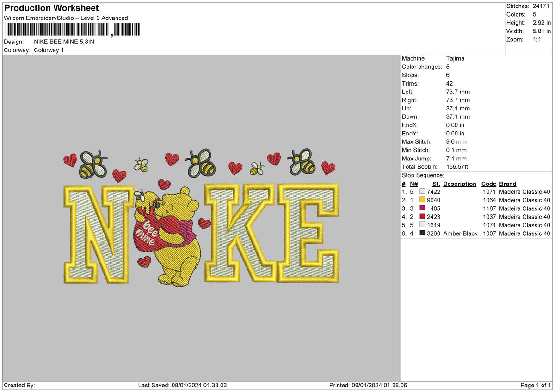
Task: Click the Width value '5.81 in'
Action: 542,31
